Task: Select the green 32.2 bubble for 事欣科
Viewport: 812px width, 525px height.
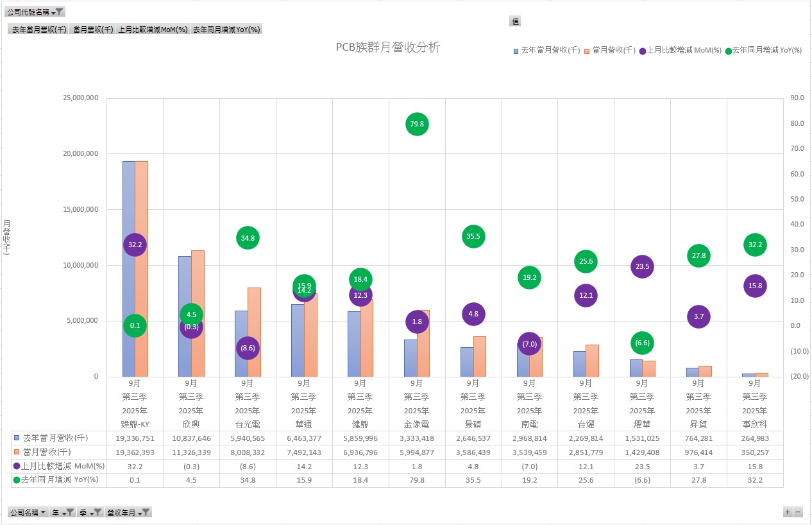Action: coord(755,245)
